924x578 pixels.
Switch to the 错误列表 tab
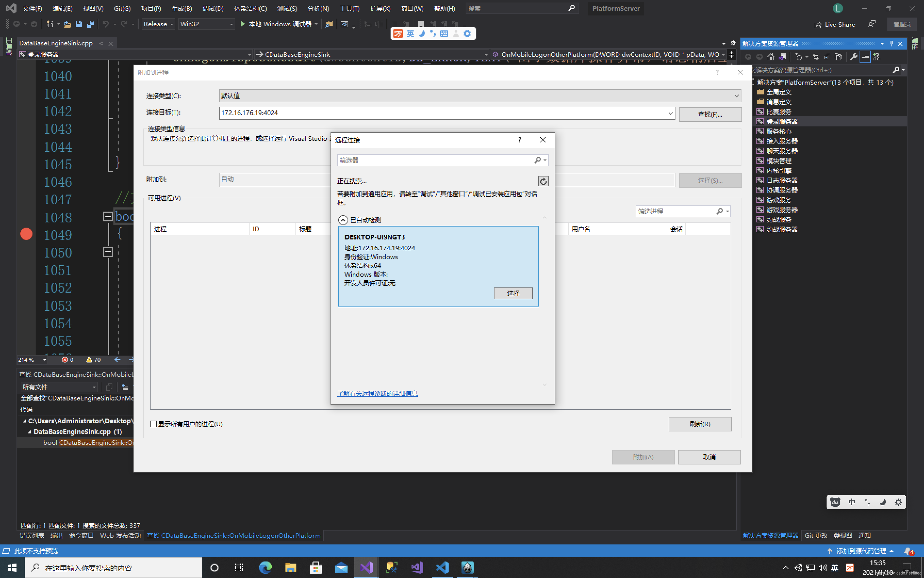click(32, 536)
